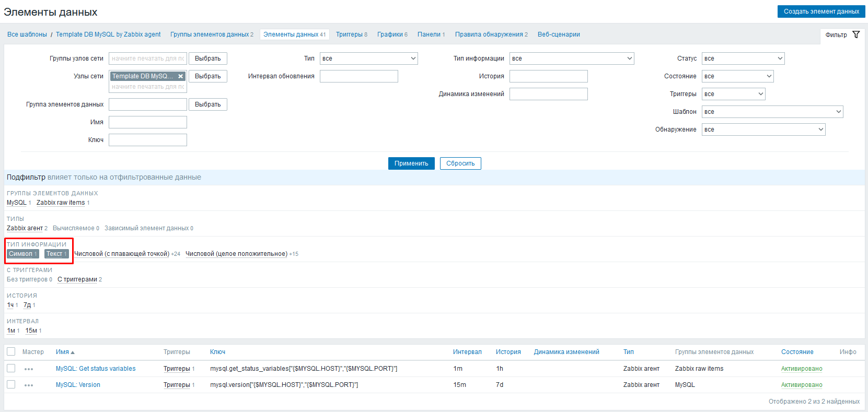The height and width of the screenshot is (412, 868).
Task: Expand the Тип dropdown
Action: click(368, 58)
